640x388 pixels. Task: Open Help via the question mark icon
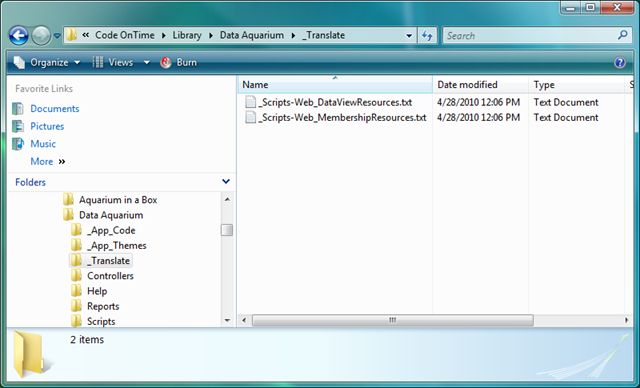[620, 62]
